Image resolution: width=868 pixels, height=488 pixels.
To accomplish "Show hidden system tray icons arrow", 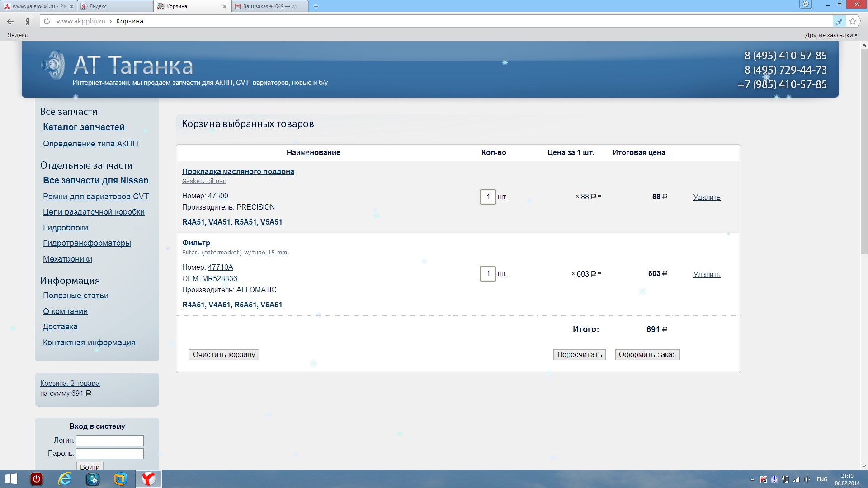I will (x=752, y=479).
